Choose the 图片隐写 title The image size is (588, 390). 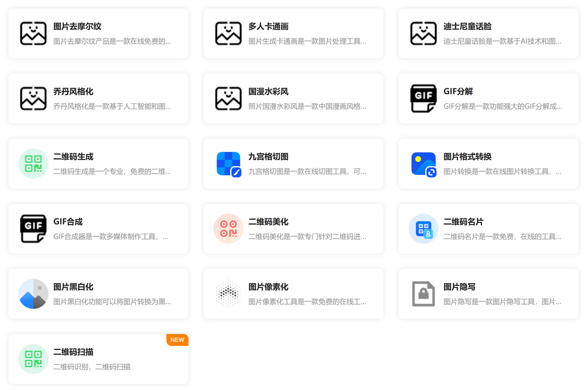point(459,287)
